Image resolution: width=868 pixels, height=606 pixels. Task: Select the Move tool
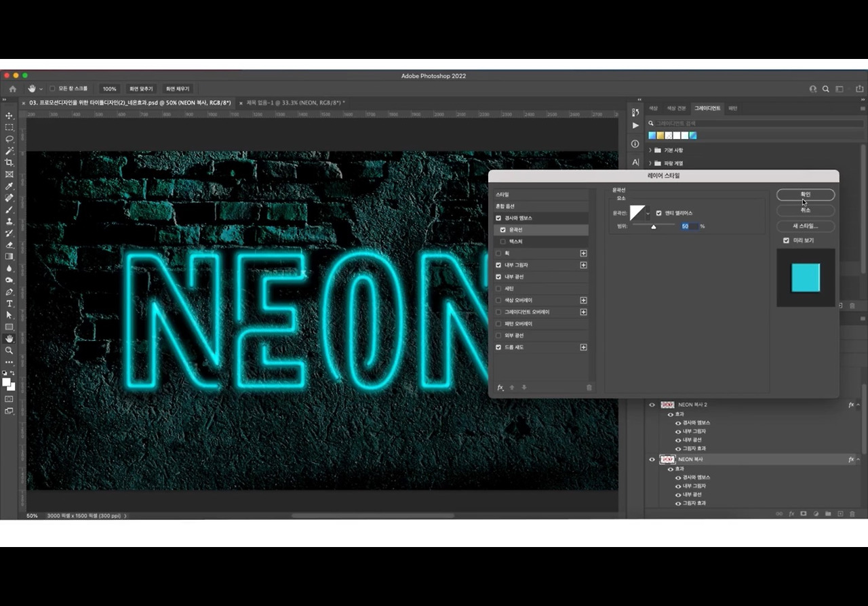[x=9, y=116]
